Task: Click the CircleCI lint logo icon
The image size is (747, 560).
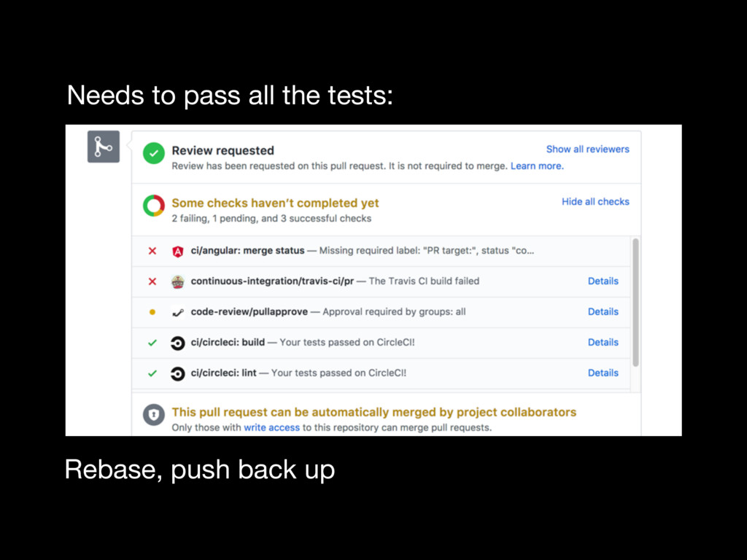Action: tap(177, 373)
